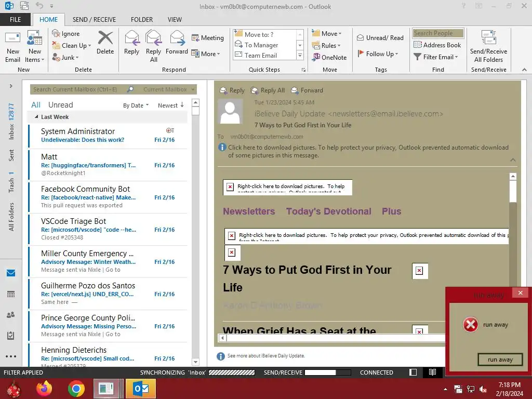Open the People view icon

pyautogui.click(x=11, y=315)
